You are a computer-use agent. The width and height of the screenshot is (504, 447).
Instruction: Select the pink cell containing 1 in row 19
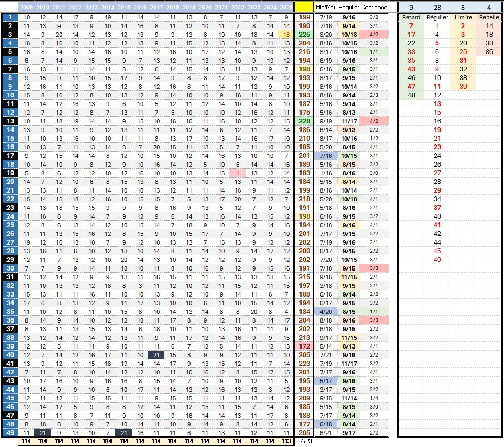point(238,173)
